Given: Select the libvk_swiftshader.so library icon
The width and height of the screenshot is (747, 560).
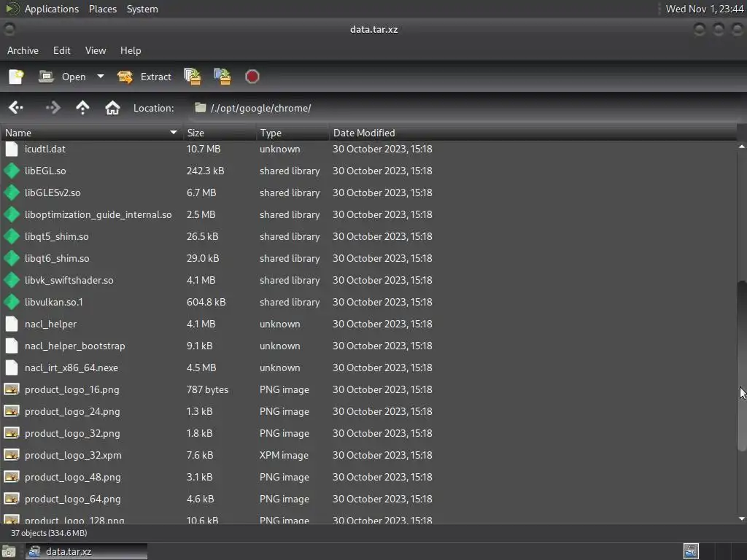Looking at the screenshot, I should tap(12, 281).
